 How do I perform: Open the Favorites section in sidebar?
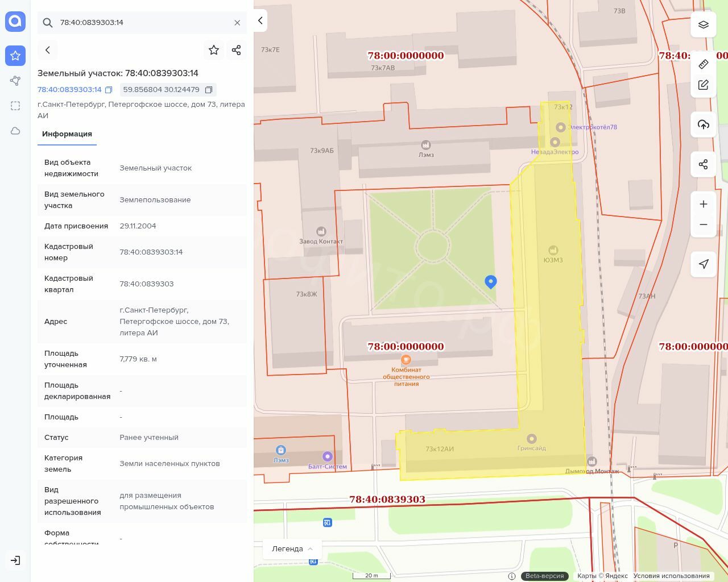[15, 56]
